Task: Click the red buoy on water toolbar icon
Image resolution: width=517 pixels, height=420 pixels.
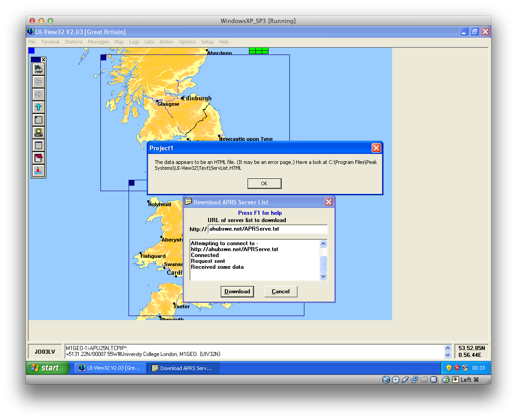Action: [39, 171]
